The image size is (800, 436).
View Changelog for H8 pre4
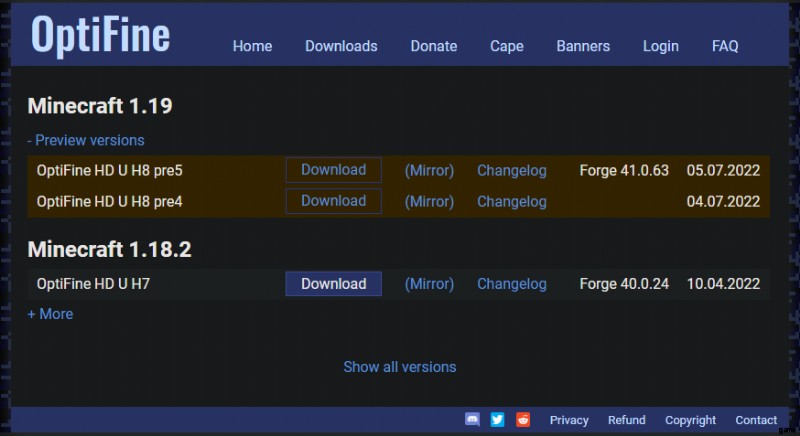pyautogui.click(x=512, y=201)
